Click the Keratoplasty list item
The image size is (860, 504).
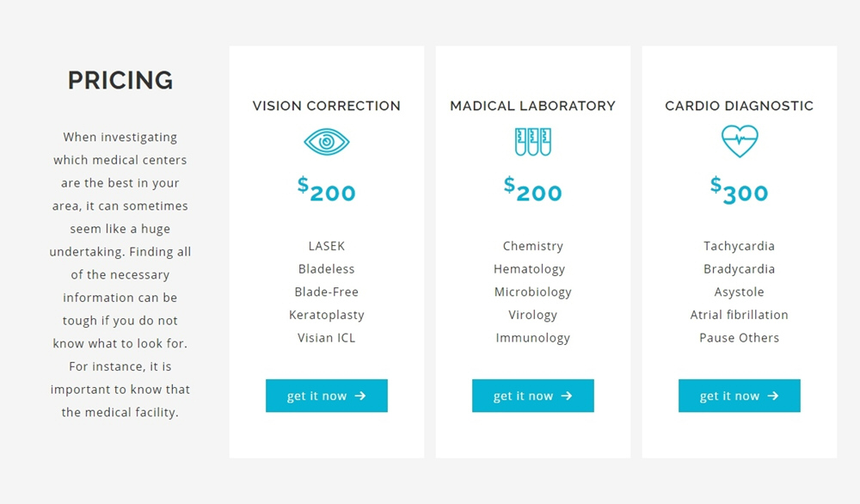pos(326,316)
